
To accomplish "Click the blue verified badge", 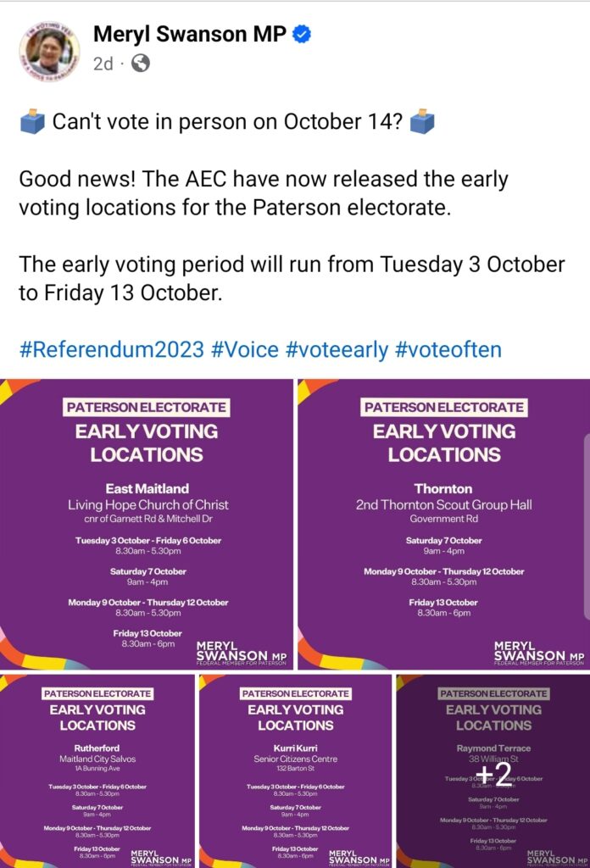I will [x=302, y=35].
